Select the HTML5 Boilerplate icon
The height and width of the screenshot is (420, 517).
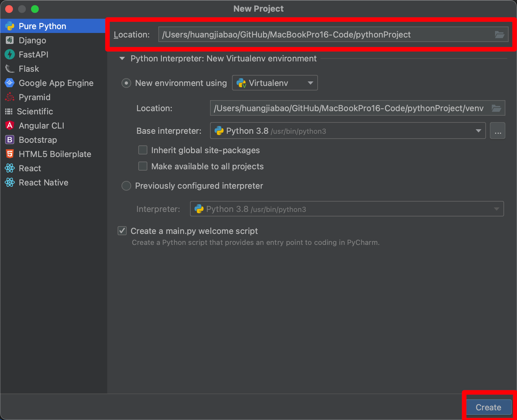coord(10,154)
